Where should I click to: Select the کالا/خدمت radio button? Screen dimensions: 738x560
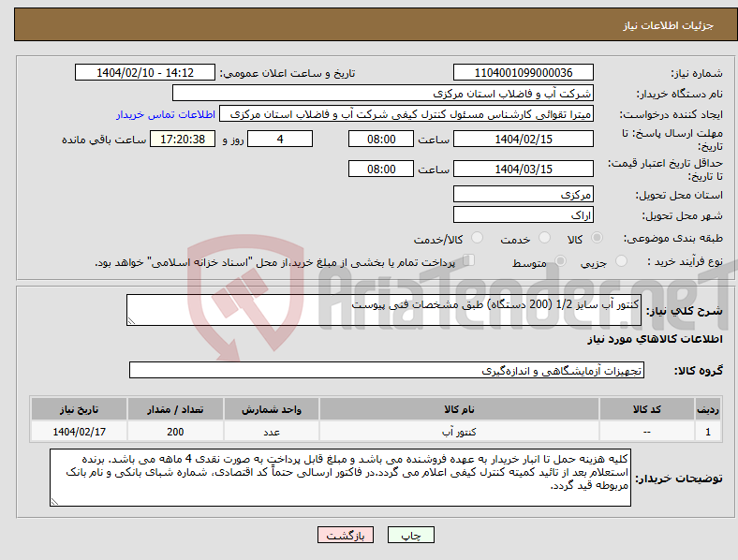click(478, 238)
